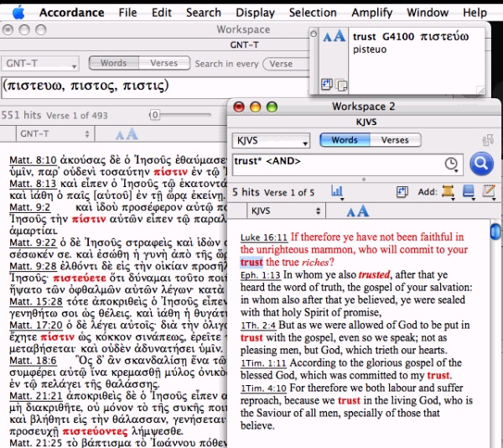Open the Selection menu
Screen dimensions: 503x448
coord(313,13)
